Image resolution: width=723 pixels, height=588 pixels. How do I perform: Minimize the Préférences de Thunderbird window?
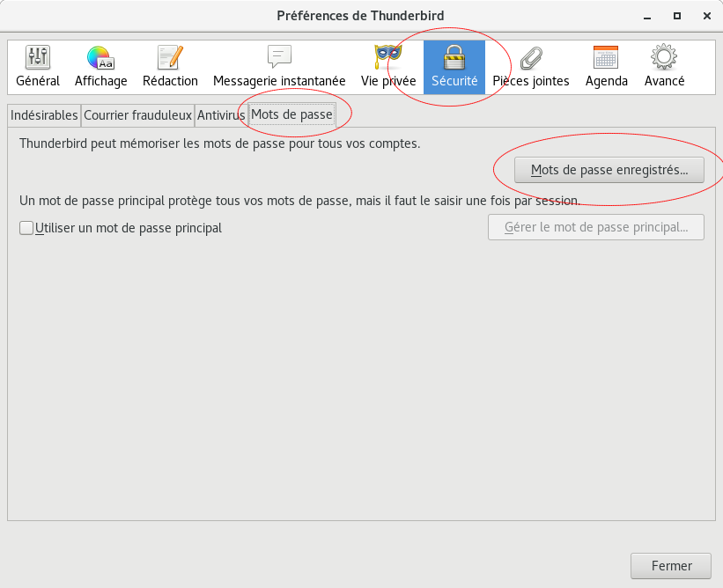[x=647, y=16]
